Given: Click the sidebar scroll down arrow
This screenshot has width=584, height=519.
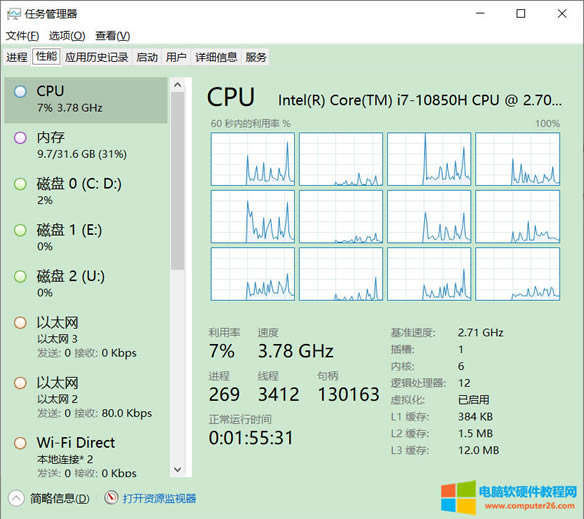Looking at the screenshot, I should coord(178,469).
